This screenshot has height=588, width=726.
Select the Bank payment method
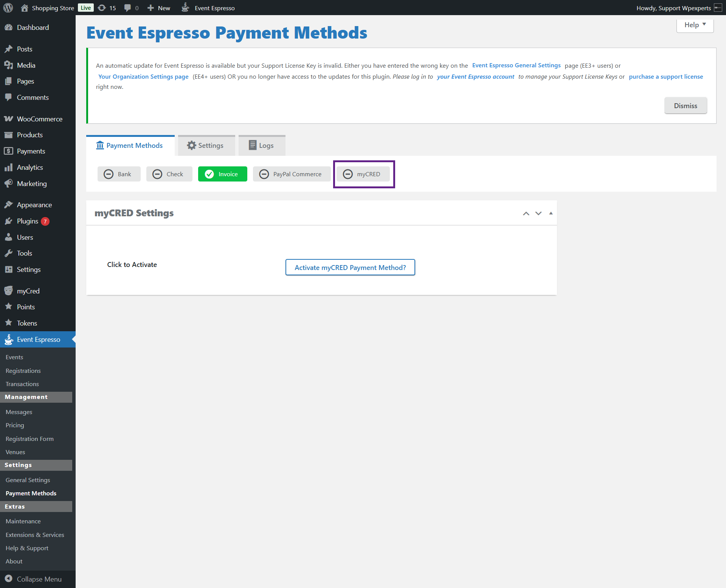click(x=119, y=174)
